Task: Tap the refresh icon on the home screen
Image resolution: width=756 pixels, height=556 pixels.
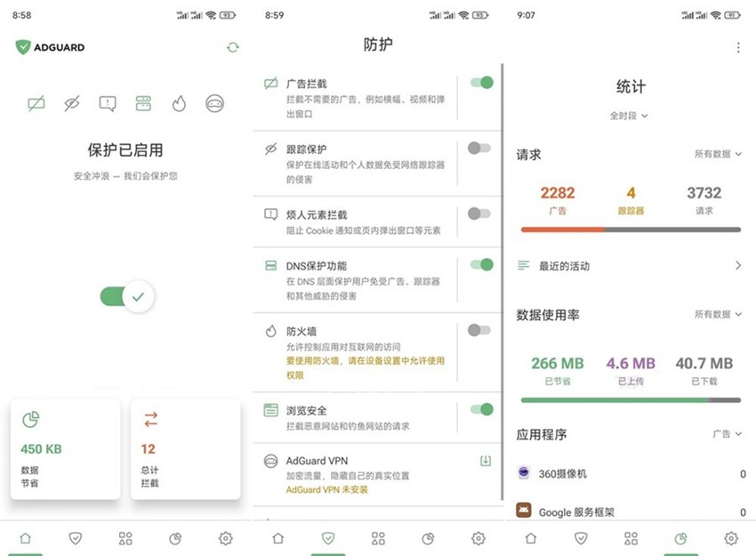Action: (x=232, y=47)
